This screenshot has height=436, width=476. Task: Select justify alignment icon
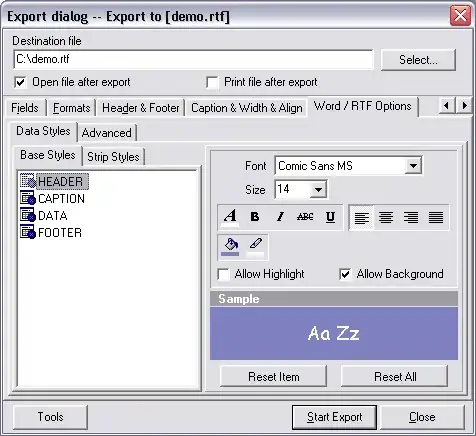[x=436, y=218]
